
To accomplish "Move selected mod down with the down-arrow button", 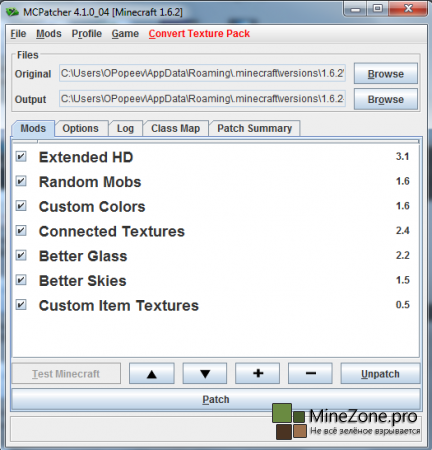I will pyautogui.click(x=205, y=374).
